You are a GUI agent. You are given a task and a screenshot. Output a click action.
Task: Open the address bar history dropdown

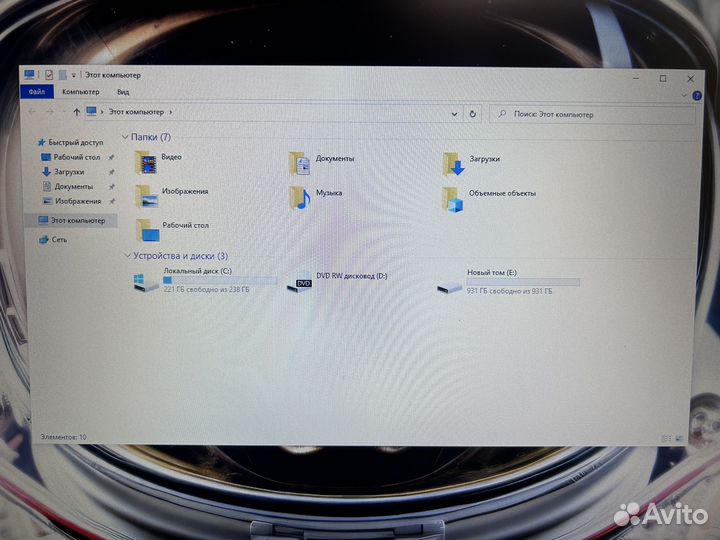[454, 114]
